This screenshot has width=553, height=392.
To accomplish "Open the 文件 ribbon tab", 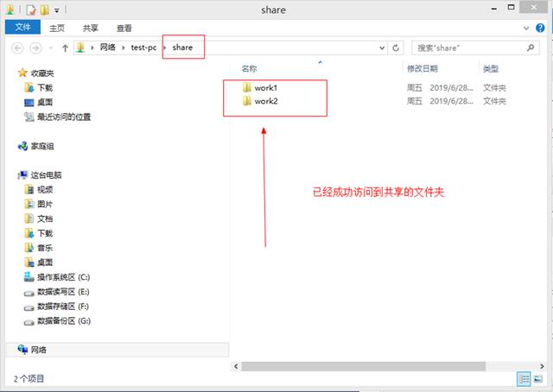I will 22,27.
